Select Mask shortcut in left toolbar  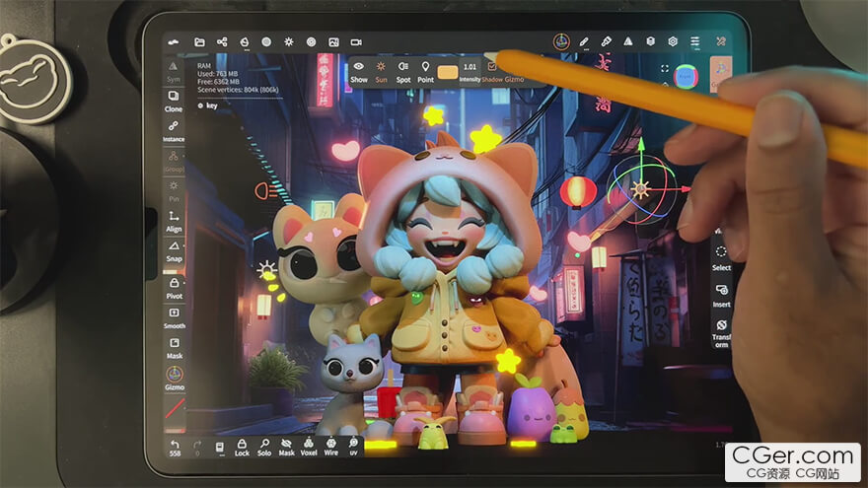click(x=175, y=348)
